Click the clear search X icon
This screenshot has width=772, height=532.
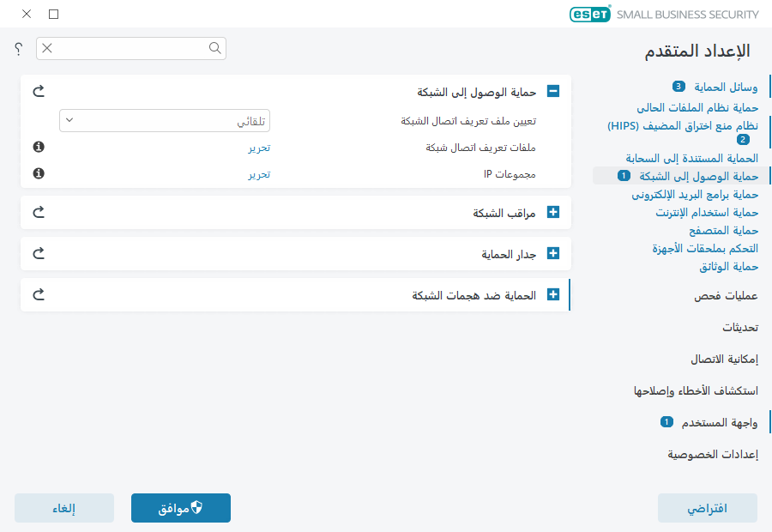pos(48,49)
